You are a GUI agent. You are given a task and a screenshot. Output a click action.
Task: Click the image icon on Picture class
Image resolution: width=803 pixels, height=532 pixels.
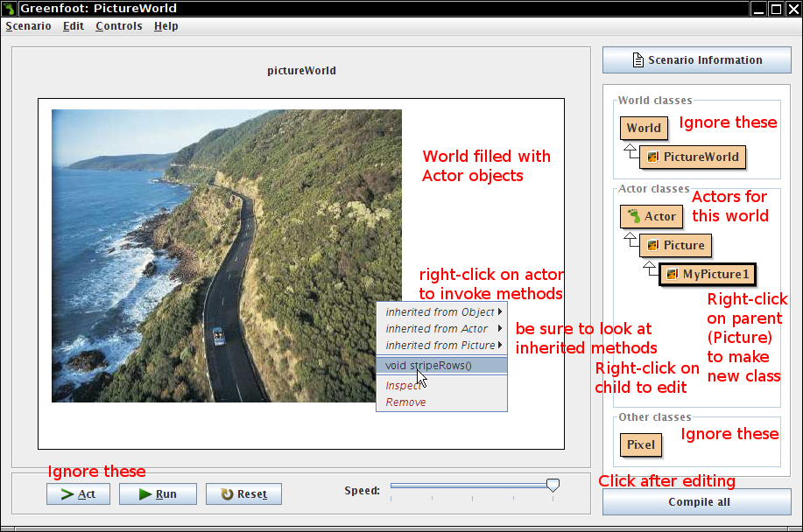click(652, 246)
